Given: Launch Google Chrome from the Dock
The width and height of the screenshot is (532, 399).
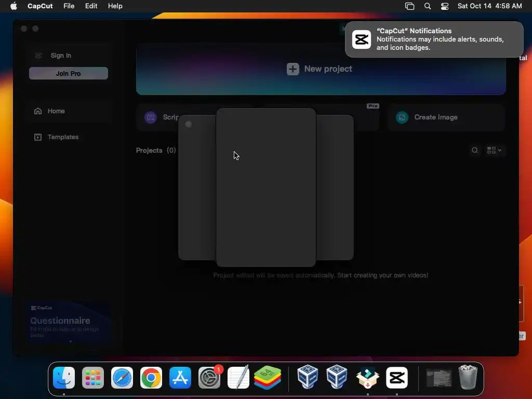Looking at the screenshot, I should [x=151, y=378].
